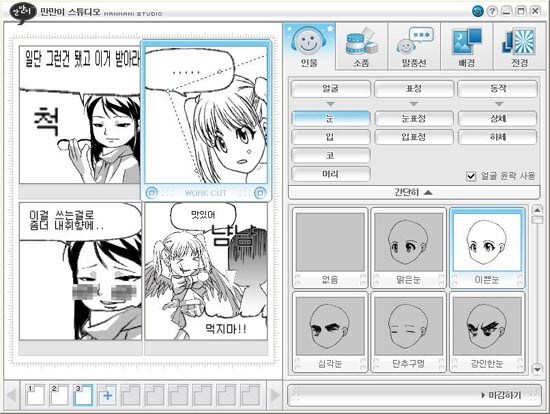Click the 얼굴 face category button
This screenshot has width=550, height=414.
(330, 89)
